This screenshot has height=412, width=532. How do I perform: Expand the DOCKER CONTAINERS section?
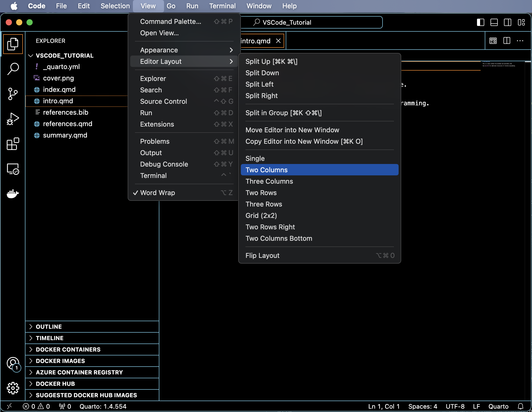point(92,349)
